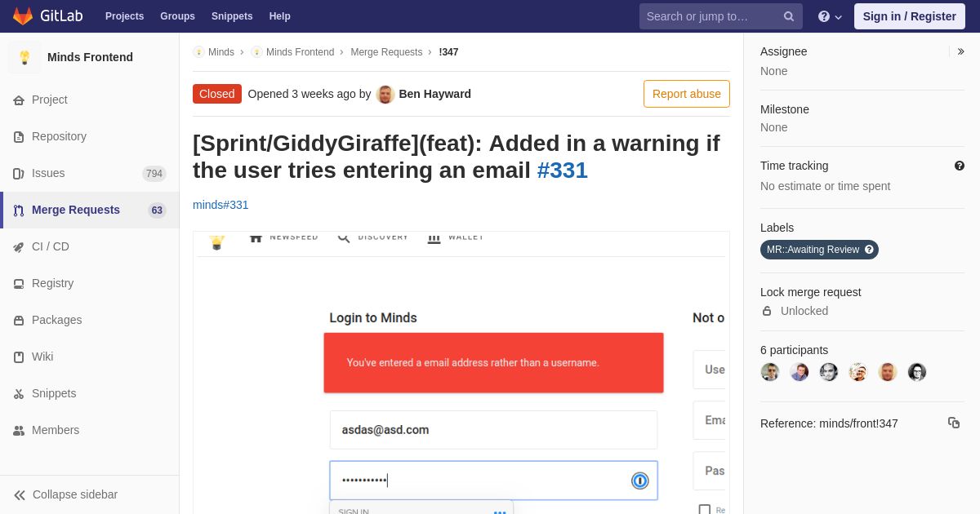This screenshot has height=514, width=980.
Task: Click the Snippets scissors icon
Action: coord(19,393)
